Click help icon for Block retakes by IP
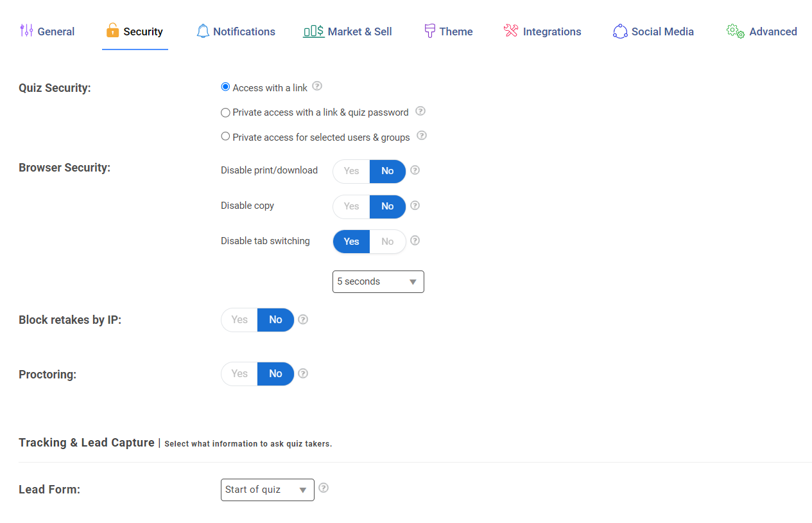 tap(303, 319)
